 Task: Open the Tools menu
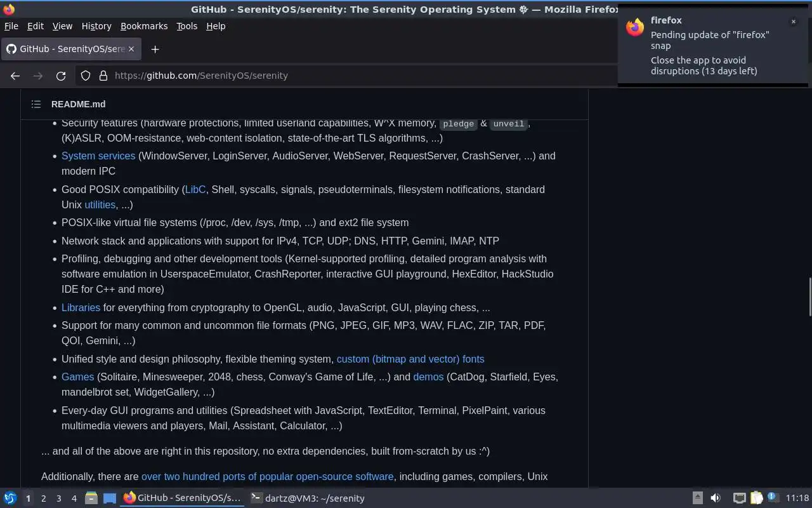click(x=187, y=26)
